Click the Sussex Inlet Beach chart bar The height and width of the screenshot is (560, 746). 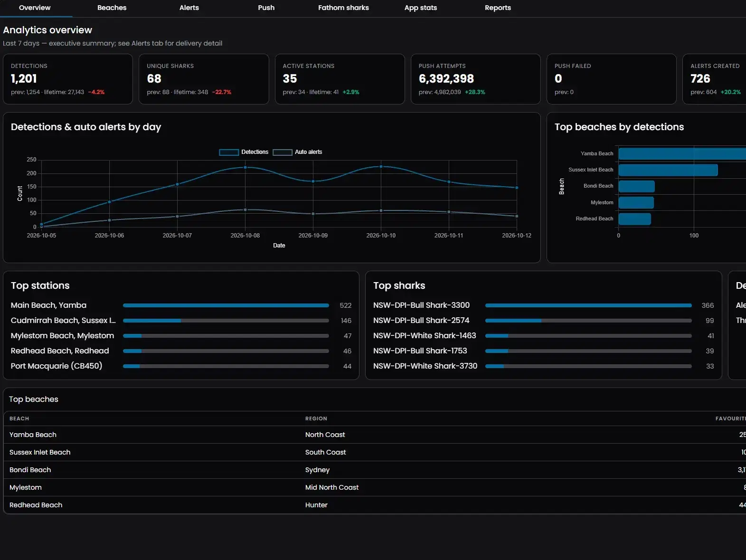point(668,170)
